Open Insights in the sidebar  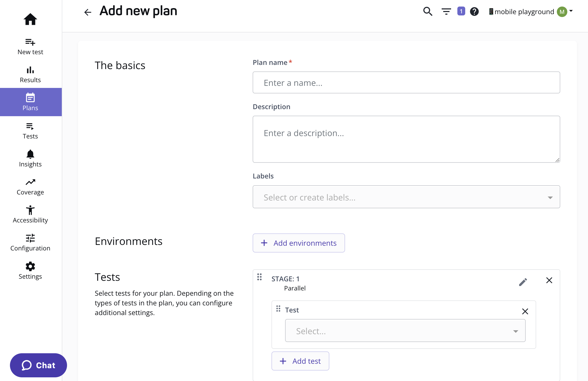click(30, 159)
